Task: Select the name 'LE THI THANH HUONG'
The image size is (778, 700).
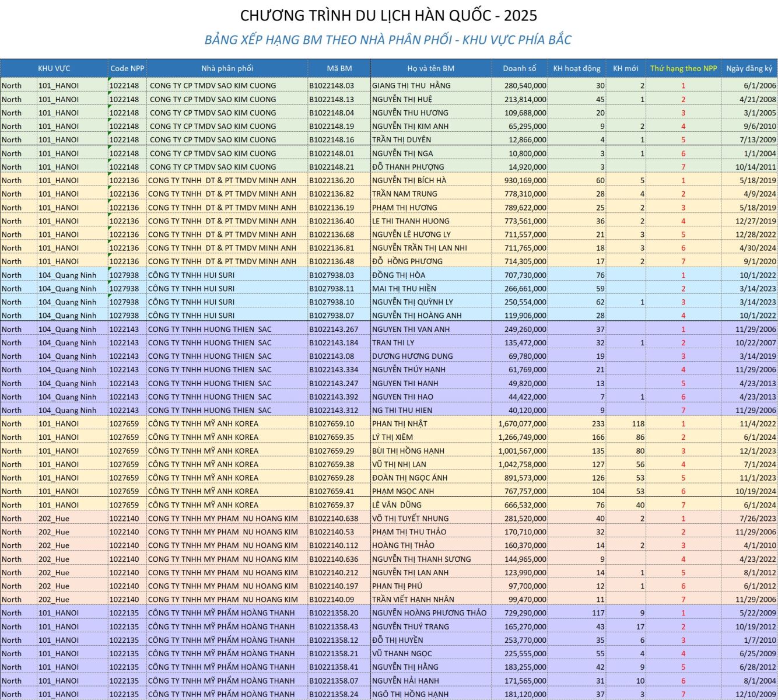Action: pyautogui.click(x=411, y=221)
